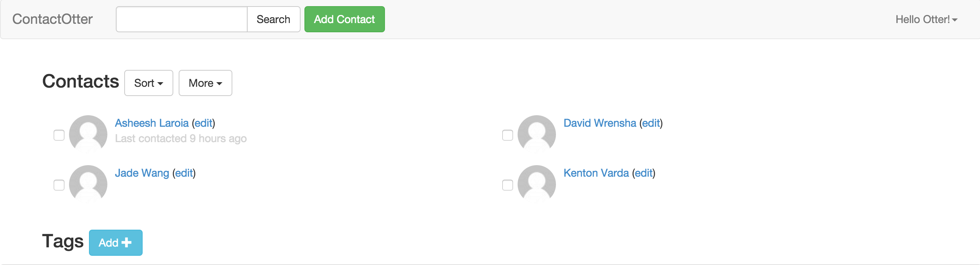
Task: Click Asheesh Laroia's avatar icon
Action: point(88,134)
